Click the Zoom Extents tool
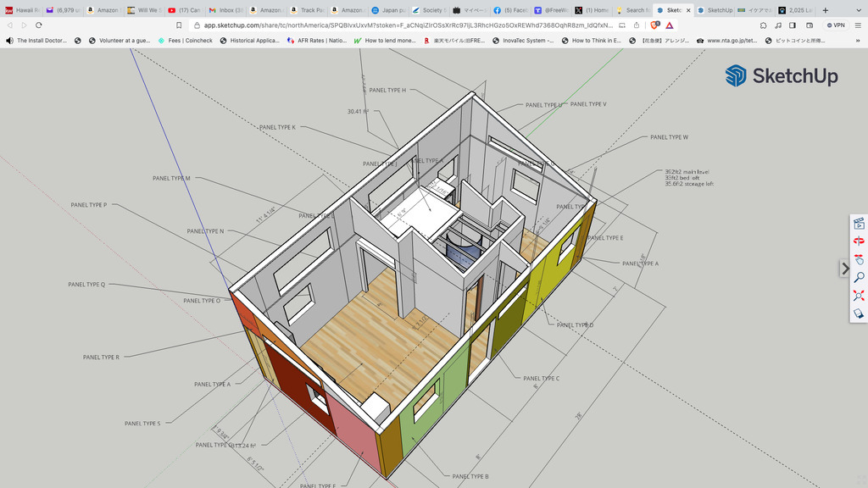The width and height of the screenshot is (868, 488). point(858,295)
